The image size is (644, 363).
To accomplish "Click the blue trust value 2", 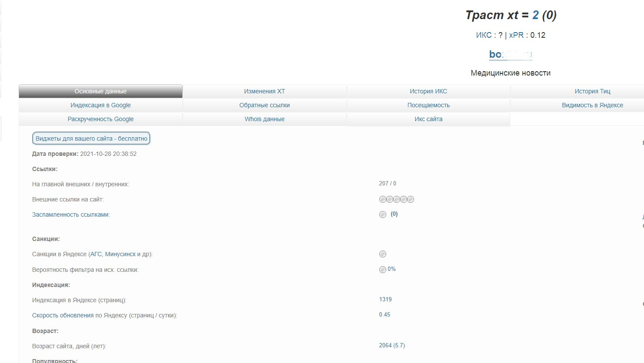I will tap(536, 15).
